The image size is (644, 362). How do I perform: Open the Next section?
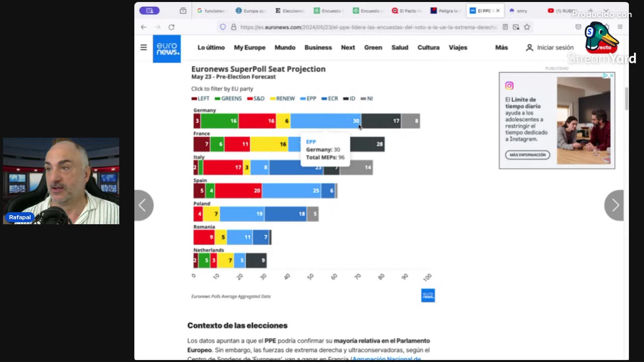(x=348, y=47)
